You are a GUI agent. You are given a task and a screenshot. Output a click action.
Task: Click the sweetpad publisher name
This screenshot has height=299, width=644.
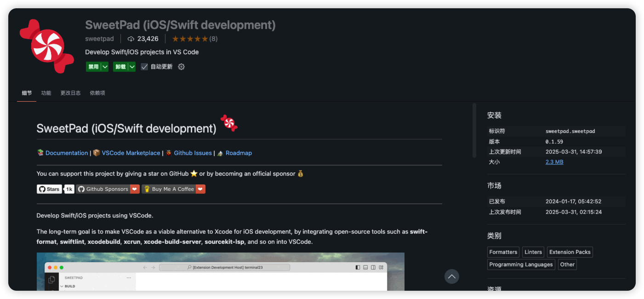pos(99,39)
